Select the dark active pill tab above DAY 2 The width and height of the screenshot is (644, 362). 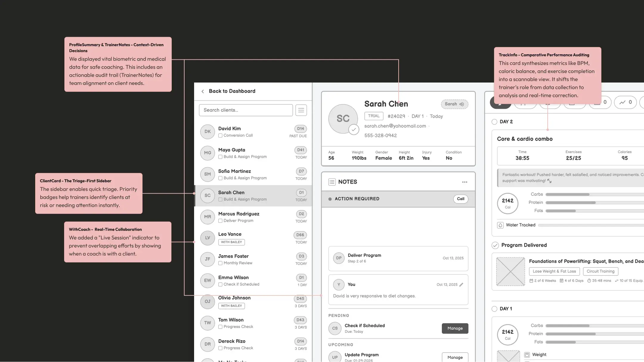pos(501,102)
